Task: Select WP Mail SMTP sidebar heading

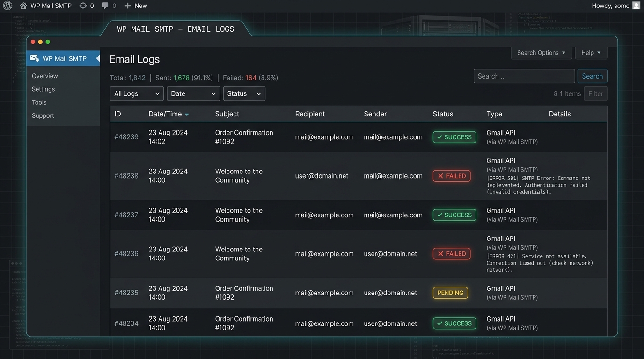Action: [x=63, y=58]
